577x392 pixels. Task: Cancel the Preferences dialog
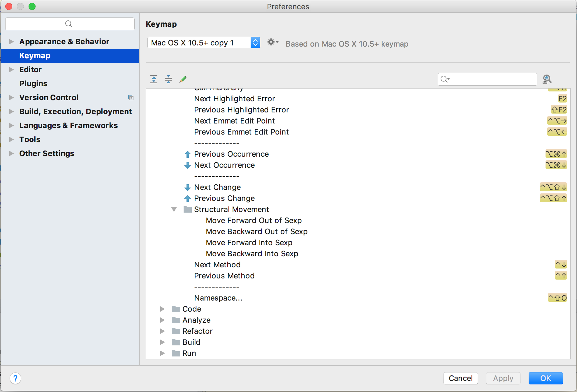(460, 378)
